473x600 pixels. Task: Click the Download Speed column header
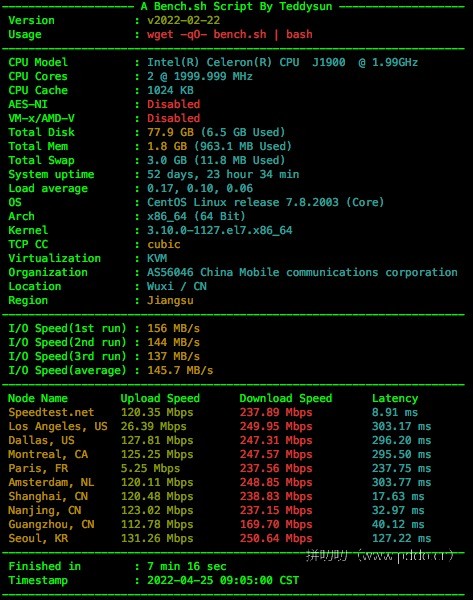pos(285,398)
